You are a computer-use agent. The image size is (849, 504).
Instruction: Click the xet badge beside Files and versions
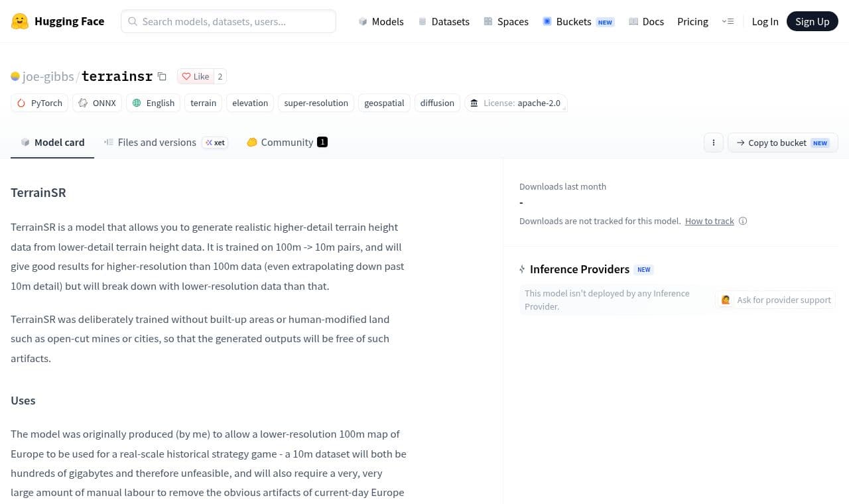tap(215, 143)
